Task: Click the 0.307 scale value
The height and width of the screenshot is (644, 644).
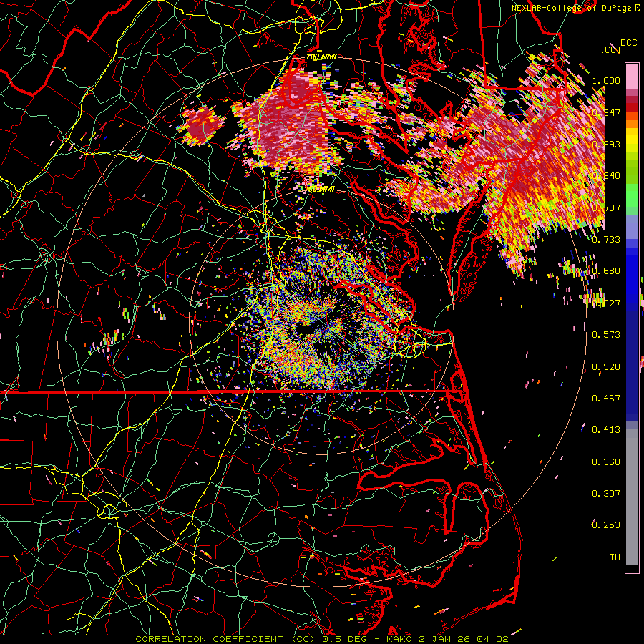Action: pyautogui.click(x=606, y=494)
